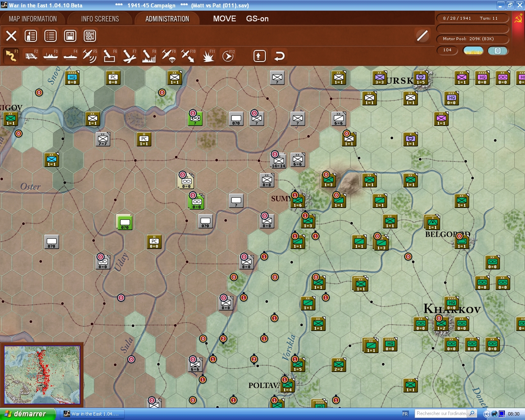The height and width of the screenshot is (420, 525).
Task: Select the cyan HQ 0=0 unit counter
Action: coord(72,78)
